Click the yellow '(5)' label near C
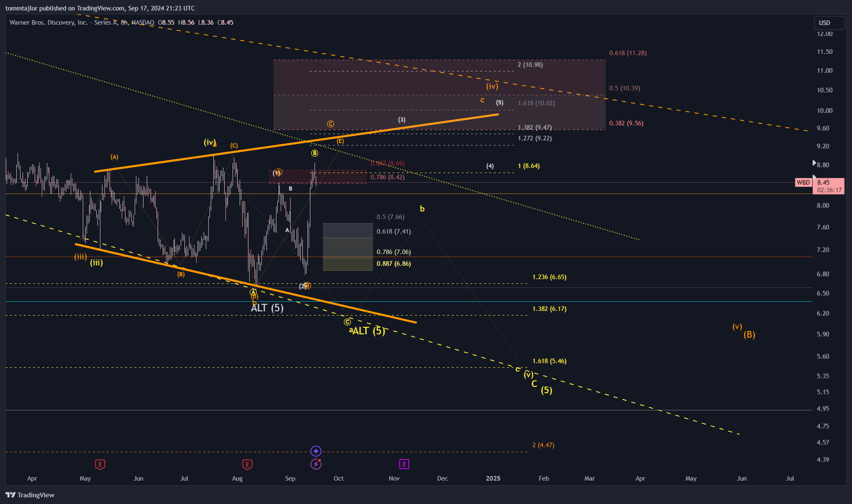852x504 pixels. 546,390
